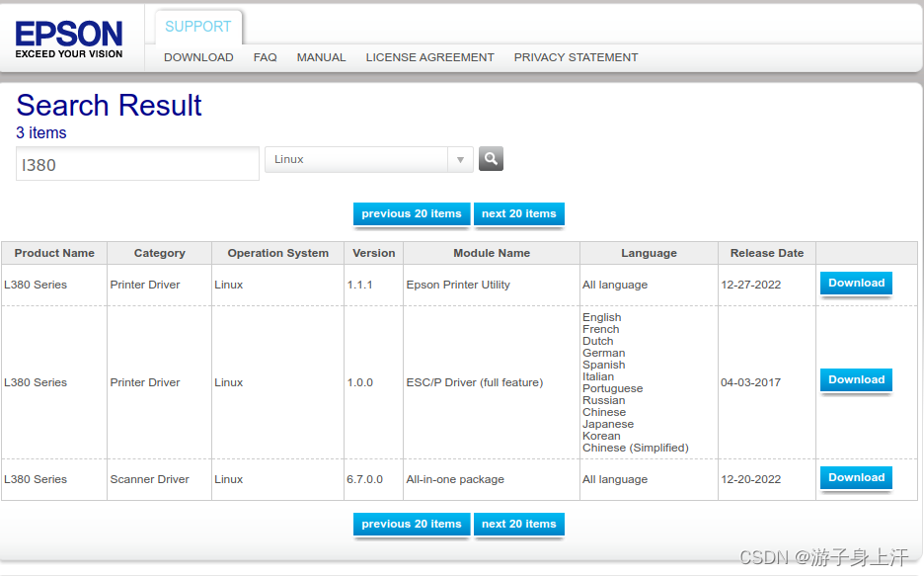Image resolution: width=924 pixels, height=576 pixels.
Task: Open the Linux operating system dropdown
Action: coord(369,160)
